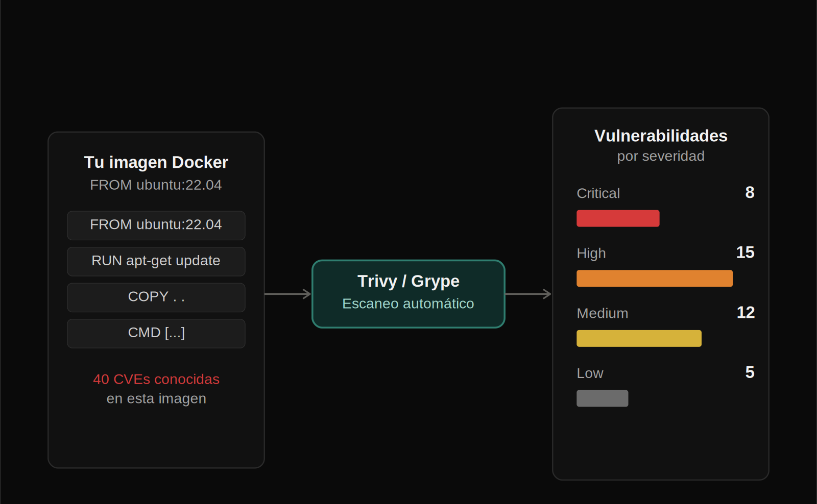Click the 'Medium' severity label

603,313
